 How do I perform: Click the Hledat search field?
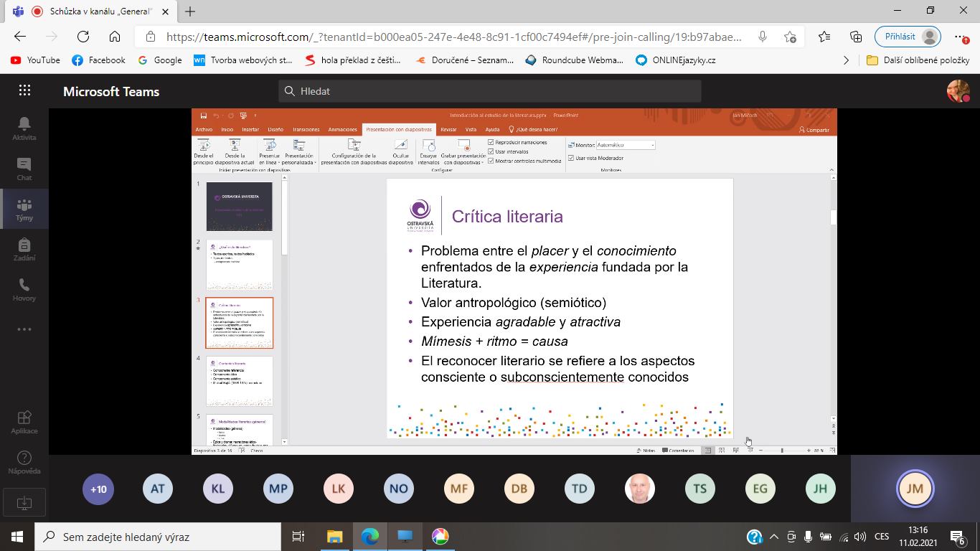point(490,91)
